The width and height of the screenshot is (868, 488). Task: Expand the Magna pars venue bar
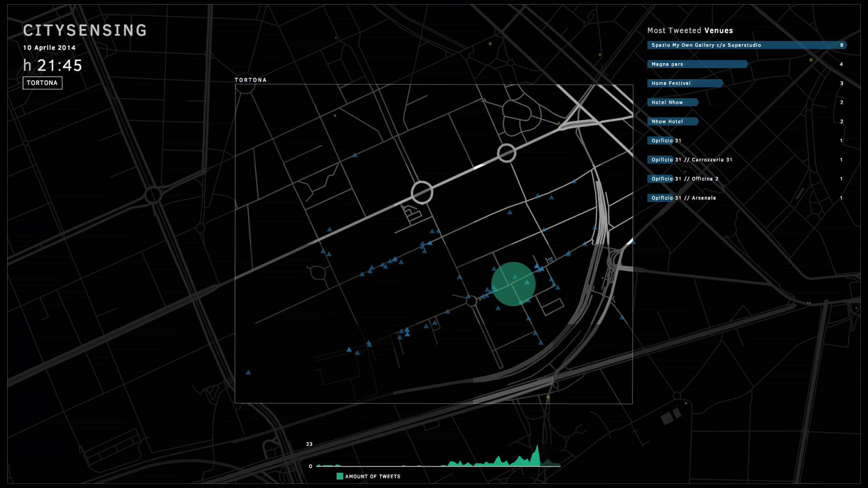(698, 64)
